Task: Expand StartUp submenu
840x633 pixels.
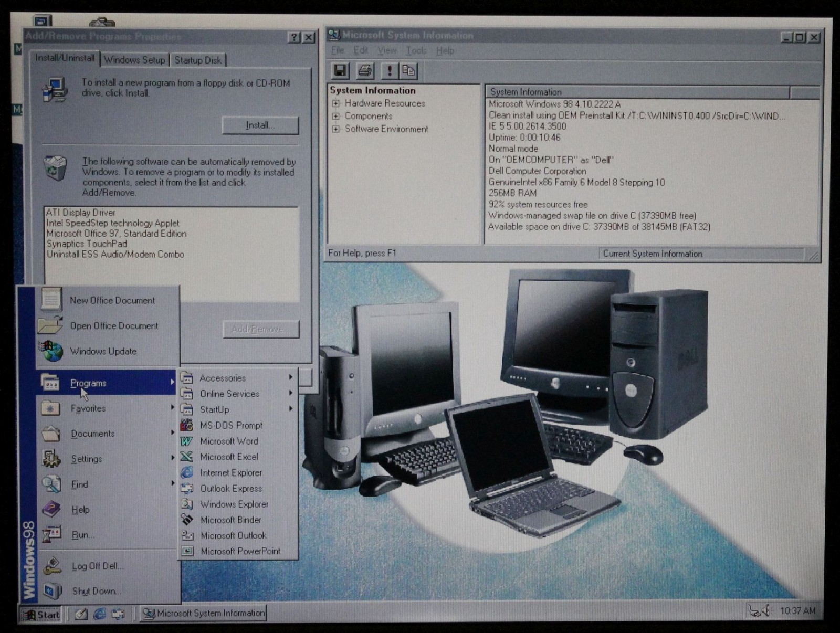Action: 237,409
